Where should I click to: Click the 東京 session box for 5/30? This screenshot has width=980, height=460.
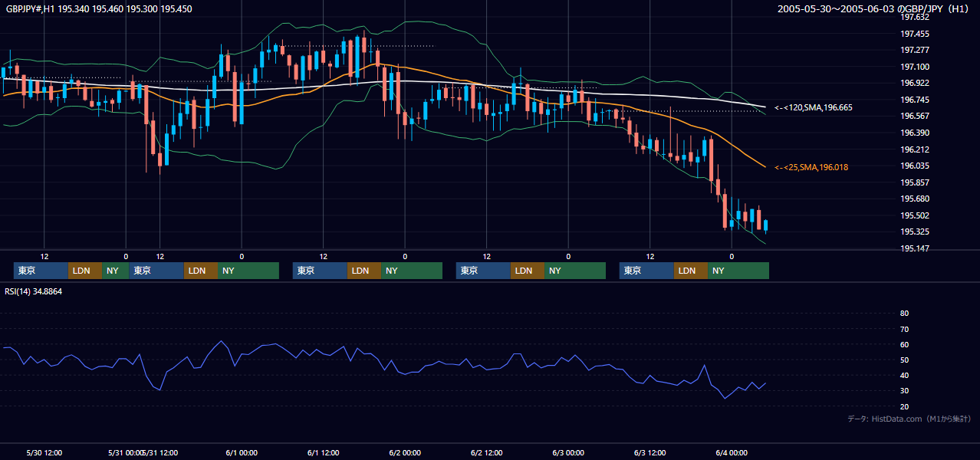[x=41, y=271]
